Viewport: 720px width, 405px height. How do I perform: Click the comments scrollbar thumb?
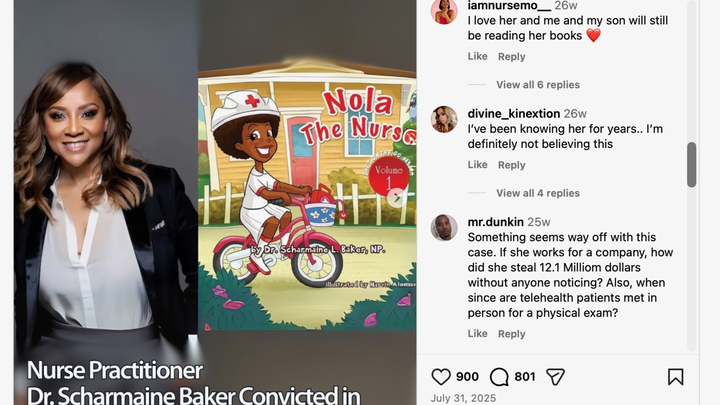pyautogui.click(x=692, y=164)
